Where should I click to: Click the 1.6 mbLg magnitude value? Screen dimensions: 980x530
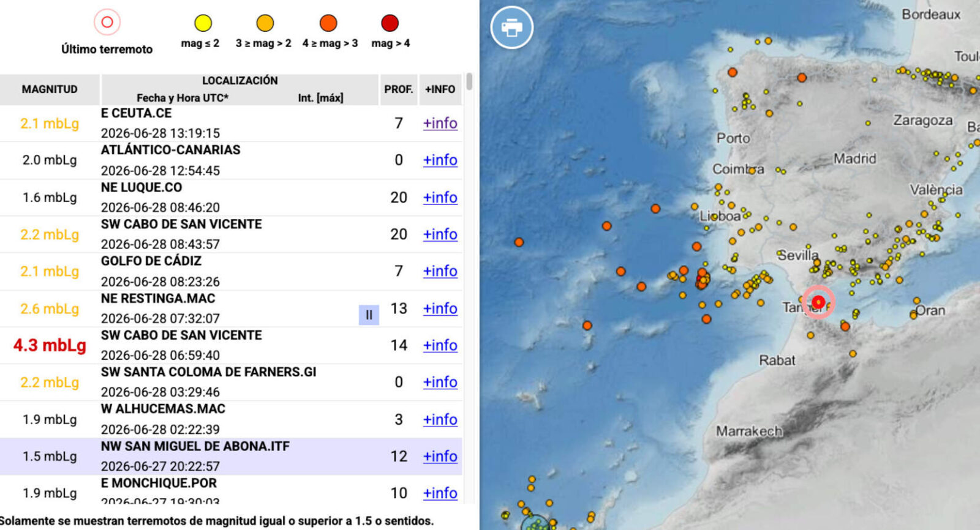click(50, 197)
